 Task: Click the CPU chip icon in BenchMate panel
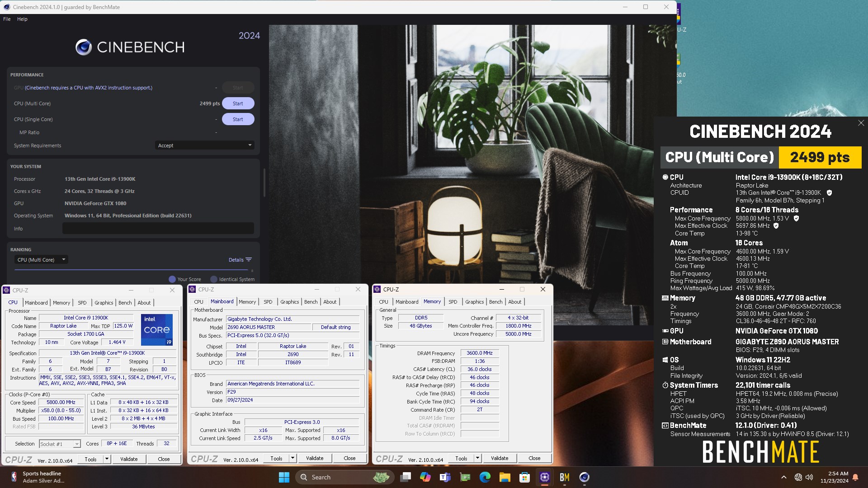click(x=665, y=178)
